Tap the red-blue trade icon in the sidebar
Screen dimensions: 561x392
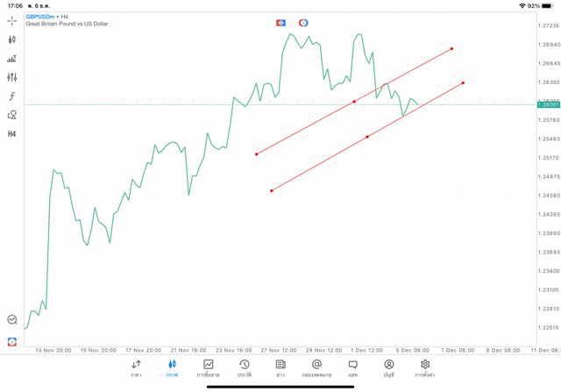click(x=12, y=341)
